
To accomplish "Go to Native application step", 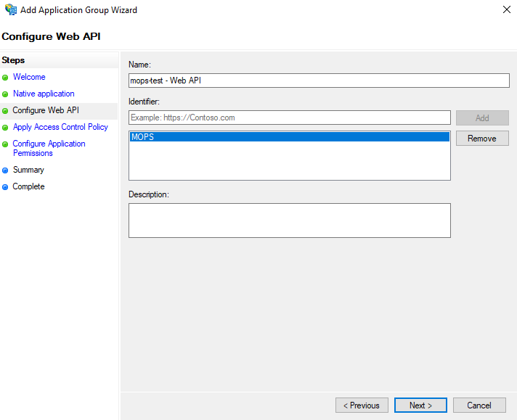I will [x=44, y=94].
